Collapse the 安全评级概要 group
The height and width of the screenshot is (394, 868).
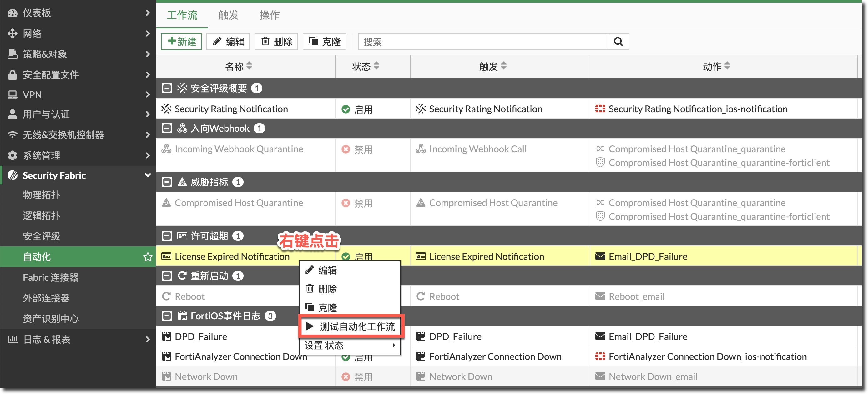pos(167,88)
